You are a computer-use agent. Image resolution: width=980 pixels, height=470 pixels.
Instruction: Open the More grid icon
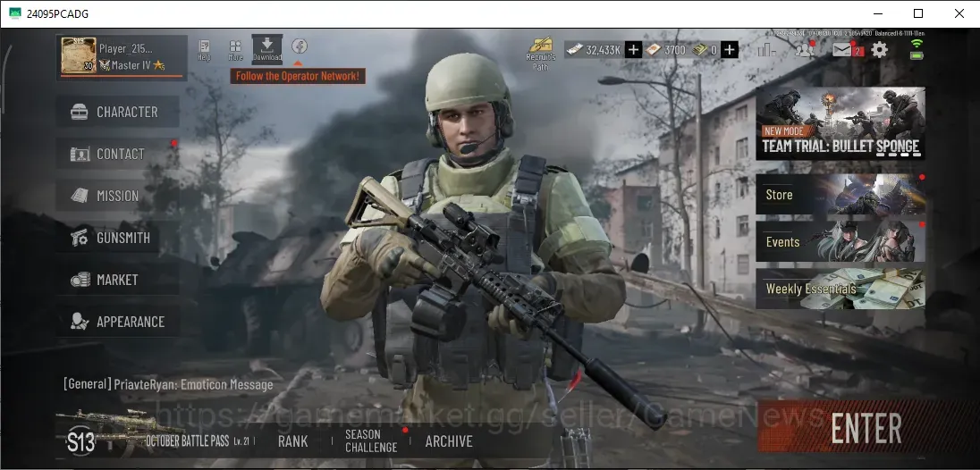236,50
